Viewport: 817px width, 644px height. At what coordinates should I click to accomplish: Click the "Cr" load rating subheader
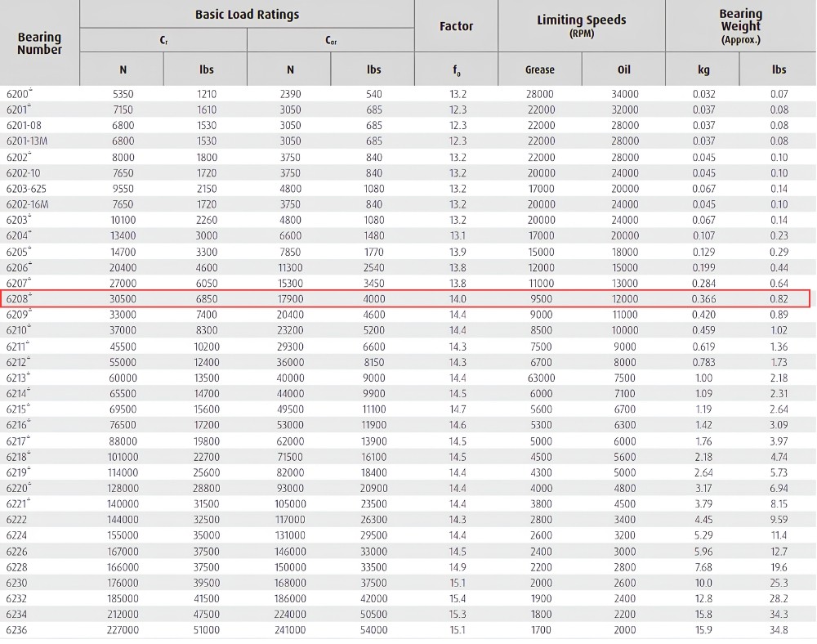pyautogui.click(x=163, y=40)
